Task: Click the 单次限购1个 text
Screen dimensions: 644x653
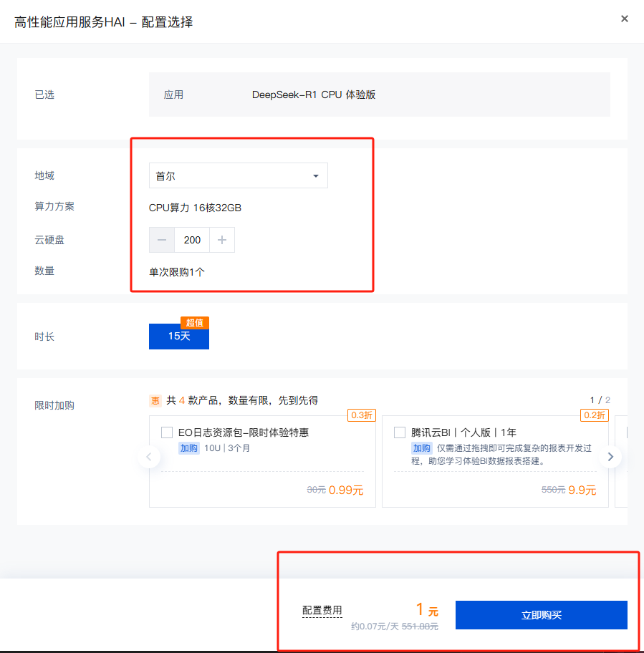Action: pos(177,272)
